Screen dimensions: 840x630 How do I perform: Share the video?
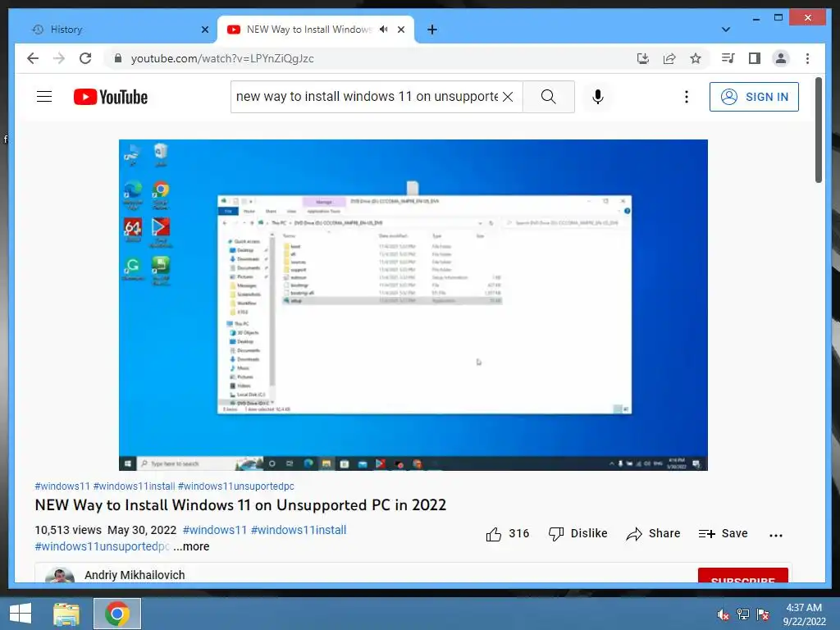653,533
